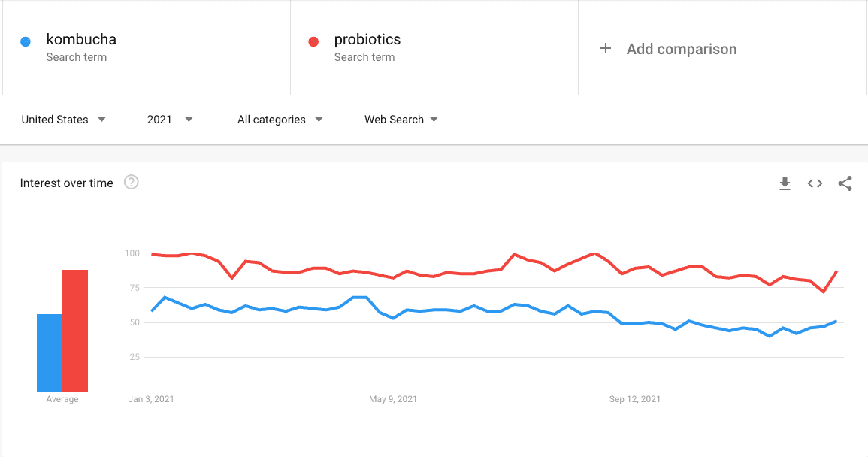Click the Add comparison button
Image resolution: width=868 pixels, height=457 pixels.
(681, 49)
